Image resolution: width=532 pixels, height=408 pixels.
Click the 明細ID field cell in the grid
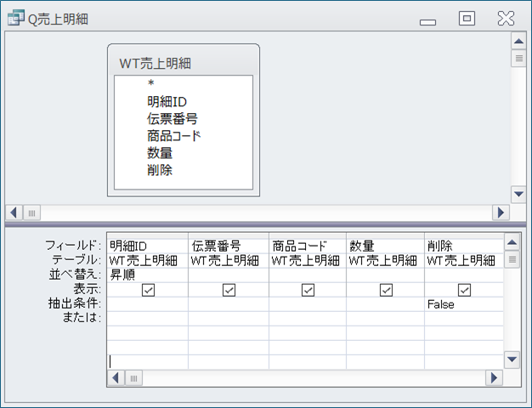pyautogui.click(x=148, y=246)
